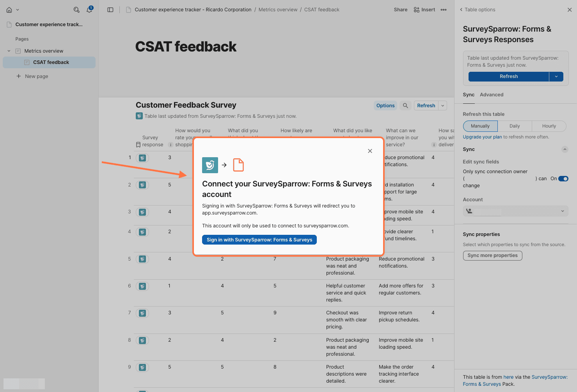The width and height of the screenshot is (577, 392).
Task: Collapse the Sync section chevron
Action: (565, 149)
